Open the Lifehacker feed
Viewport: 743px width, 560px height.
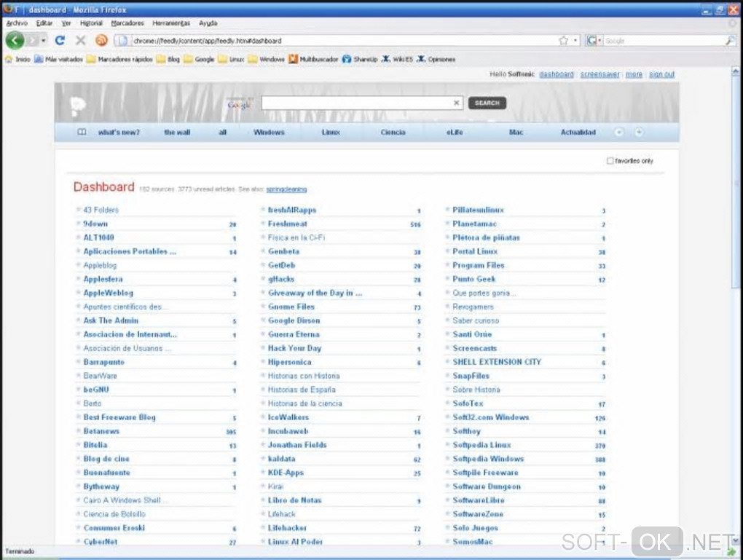(287, 528)
